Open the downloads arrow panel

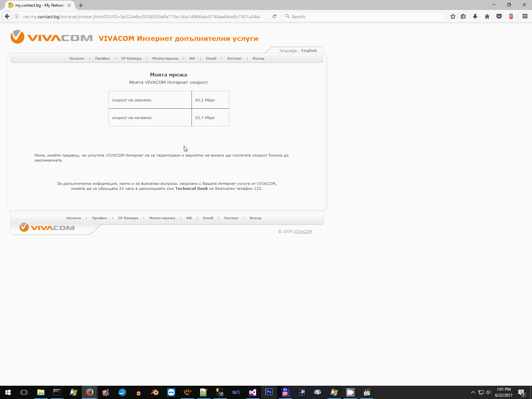(475, 16)
